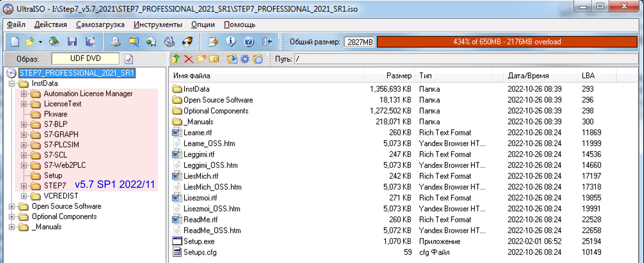Open the Самозагрузка menu
This screenshot has width=644, height=263.
[x=100, y=25]
